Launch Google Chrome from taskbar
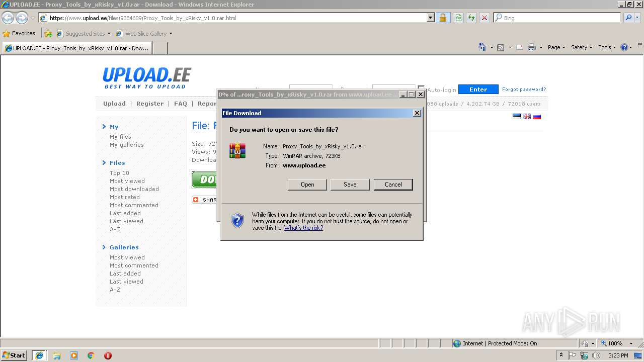Screen dimensions: 644x362 [91, 355]
